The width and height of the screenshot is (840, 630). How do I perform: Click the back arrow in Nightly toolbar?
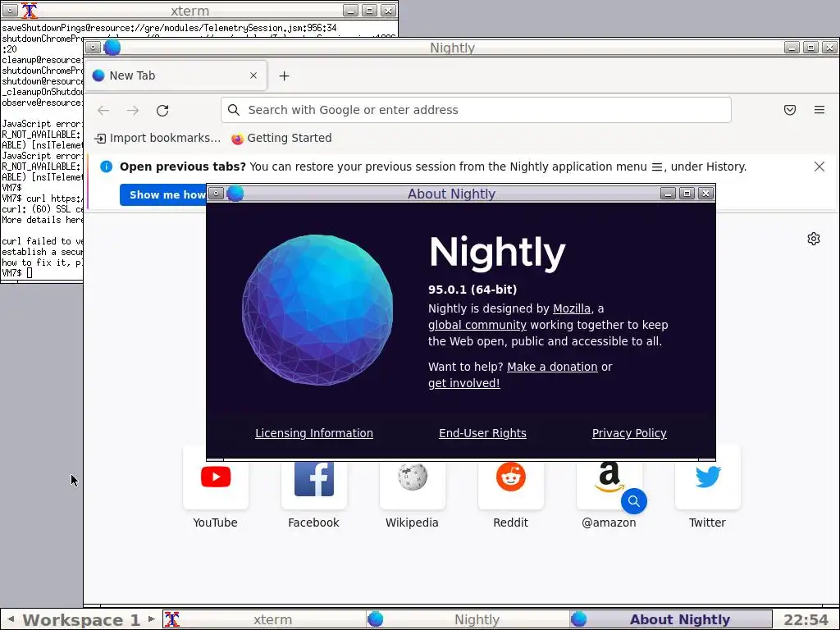coord(103,111)
